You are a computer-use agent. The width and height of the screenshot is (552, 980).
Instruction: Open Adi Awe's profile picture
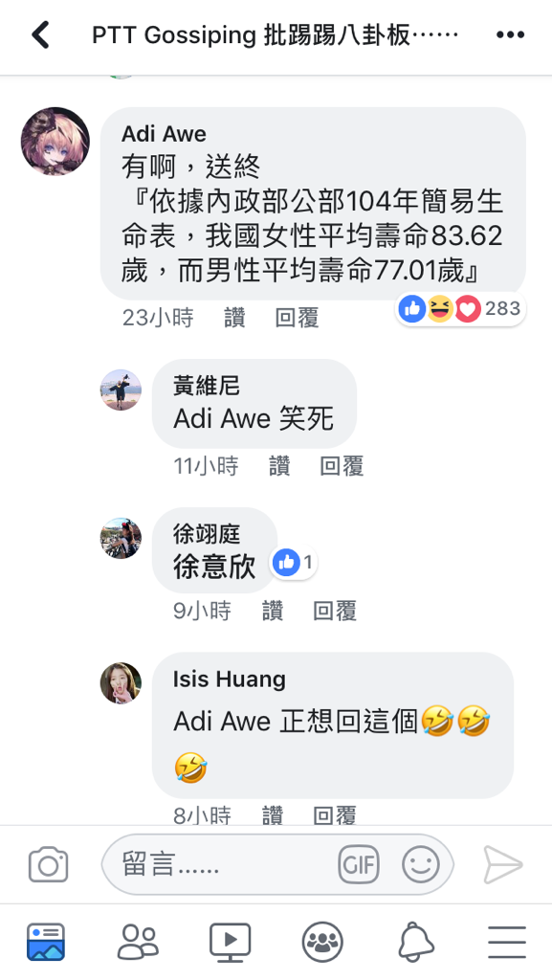click(55, 142)
